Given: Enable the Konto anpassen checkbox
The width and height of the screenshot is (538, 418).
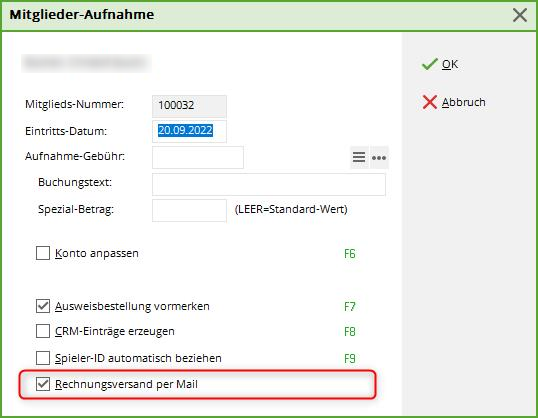Looking at the screenshot, I should (x=43, y=253).
